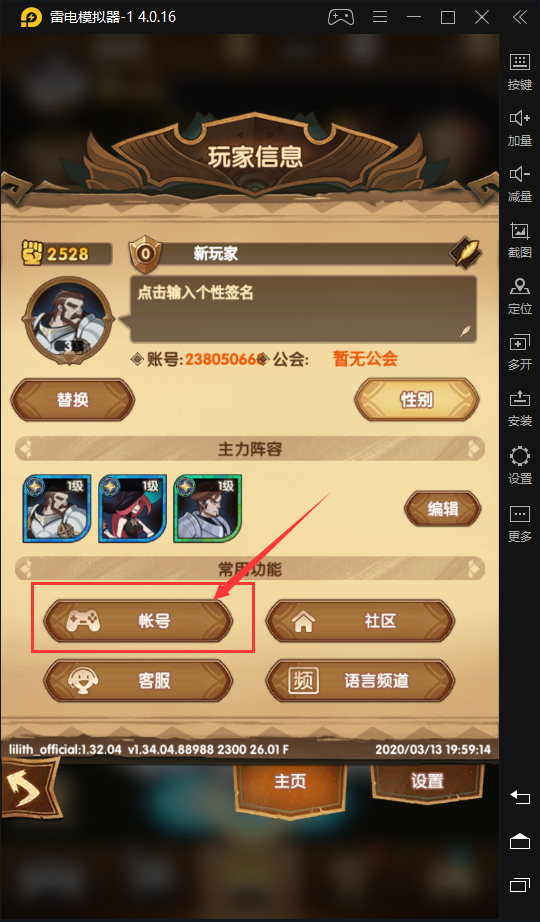Open the gamepad icon in title bar
Viewport: 540px width, 922px height.
pyautogui.click(x=341, y=17)
